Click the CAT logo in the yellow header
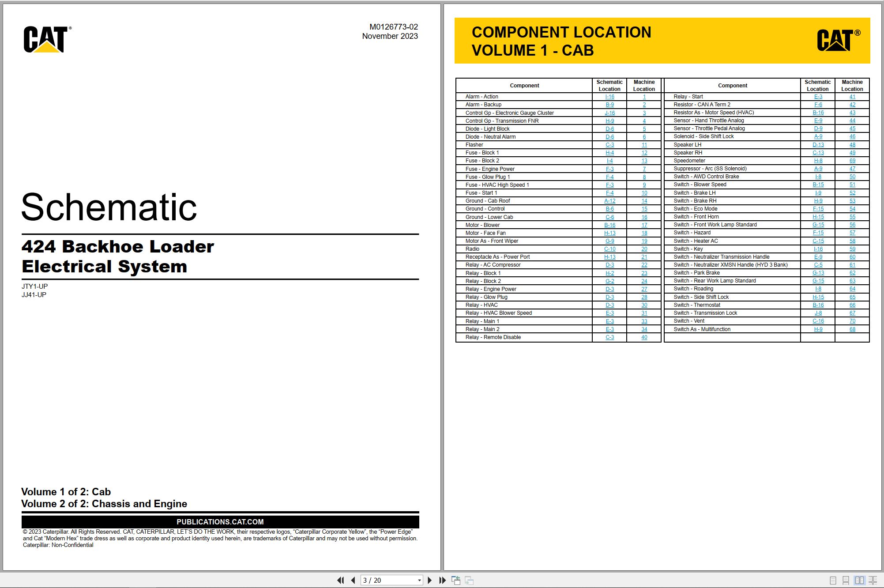The height and width of the screenshot is (588, 884). [838, 40]
